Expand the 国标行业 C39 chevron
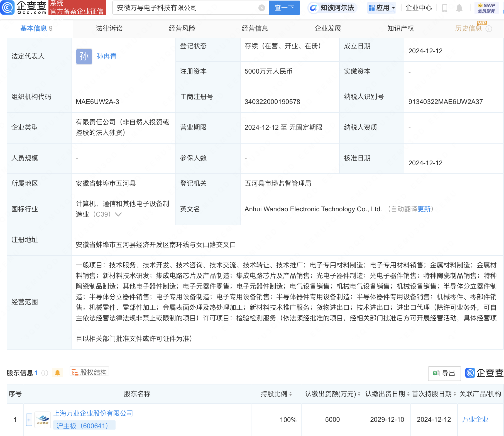 pos(118,214)
